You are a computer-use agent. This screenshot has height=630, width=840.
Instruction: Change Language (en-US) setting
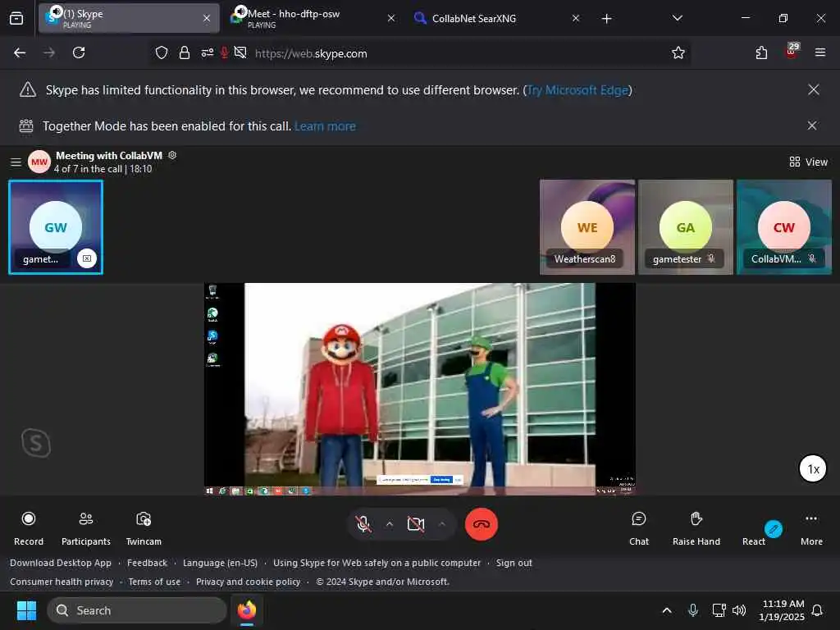pos(220,563)
